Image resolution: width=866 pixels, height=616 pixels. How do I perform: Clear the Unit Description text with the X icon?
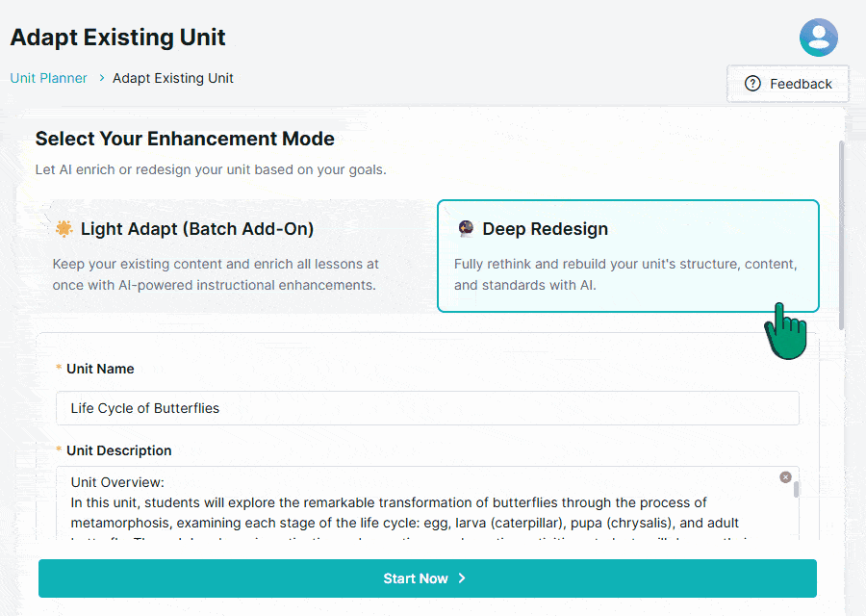tap(785, 477)
